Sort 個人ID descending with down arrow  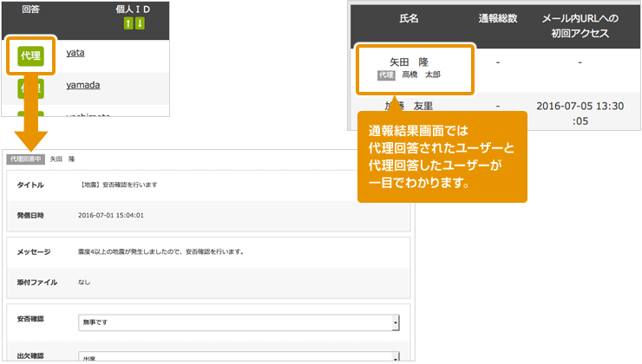click(x=139, y=23)
